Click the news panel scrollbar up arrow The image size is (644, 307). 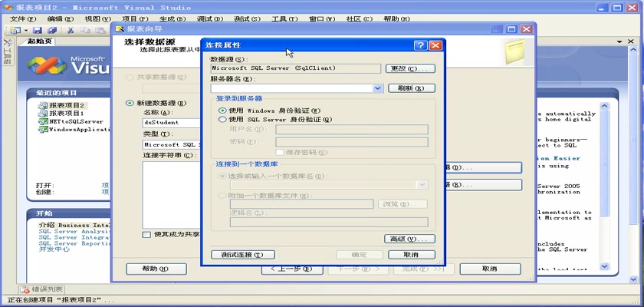tap(604, 106)
